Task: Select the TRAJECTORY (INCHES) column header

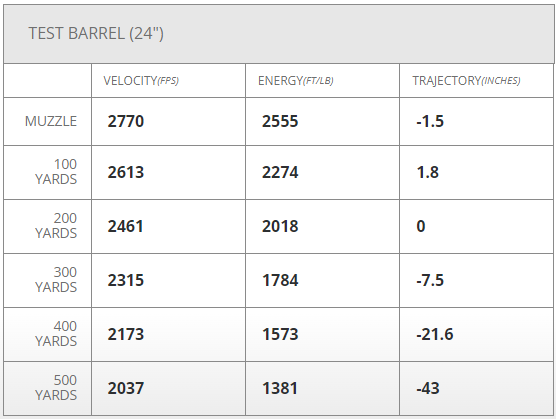Action: click(466, 81)
